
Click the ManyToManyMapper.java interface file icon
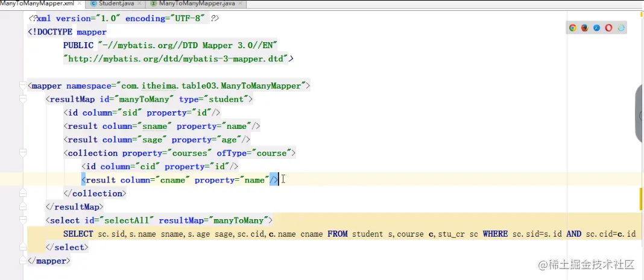point(154,4)
